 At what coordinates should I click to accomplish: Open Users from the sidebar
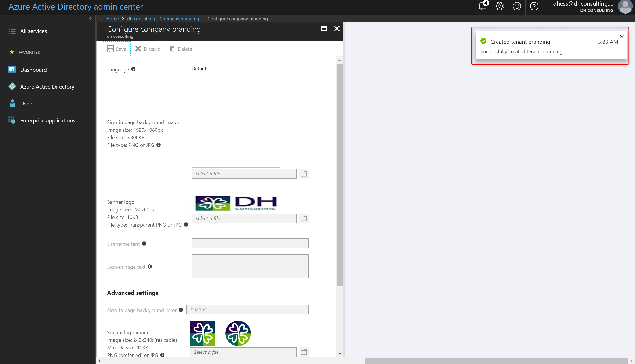tap(27, 103)
